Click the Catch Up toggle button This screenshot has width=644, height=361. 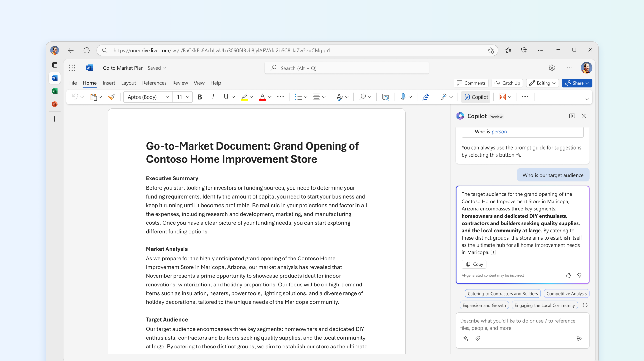tap(508, 83)
